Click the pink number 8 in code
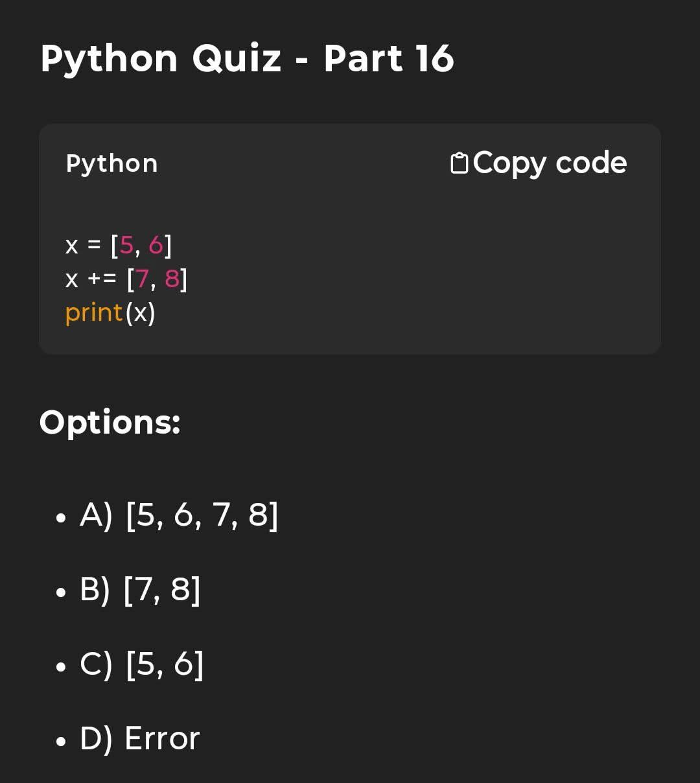Viewport: 700px width, 783px height. (172, 279)
